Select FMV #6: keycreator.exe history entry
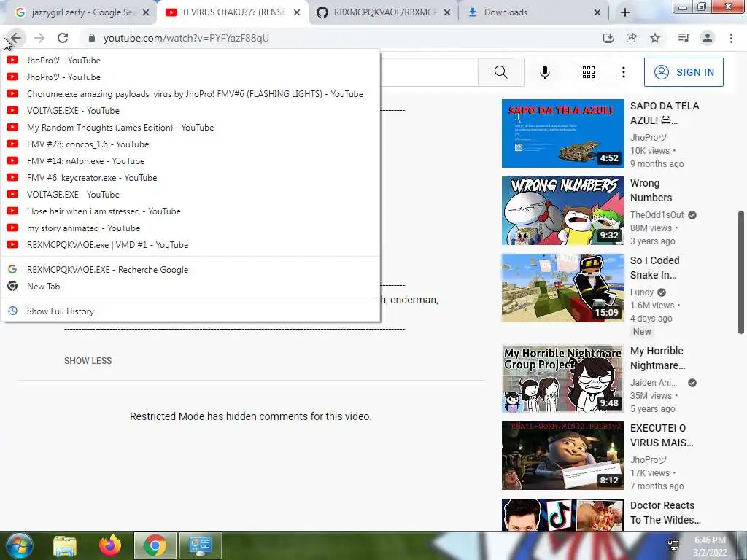Image resolution: width=747 pixels, height=560 pixels. pyautogui.click(x=190, y=178)
